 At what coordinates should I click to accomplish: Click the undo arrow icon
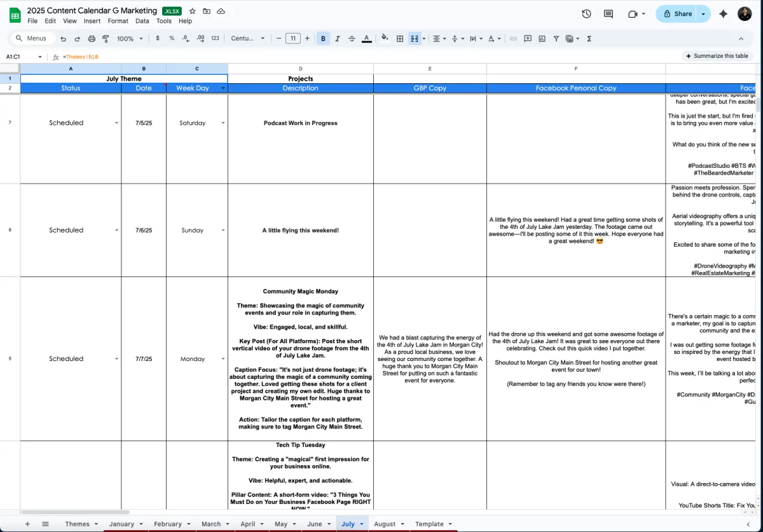pos(63,39)
